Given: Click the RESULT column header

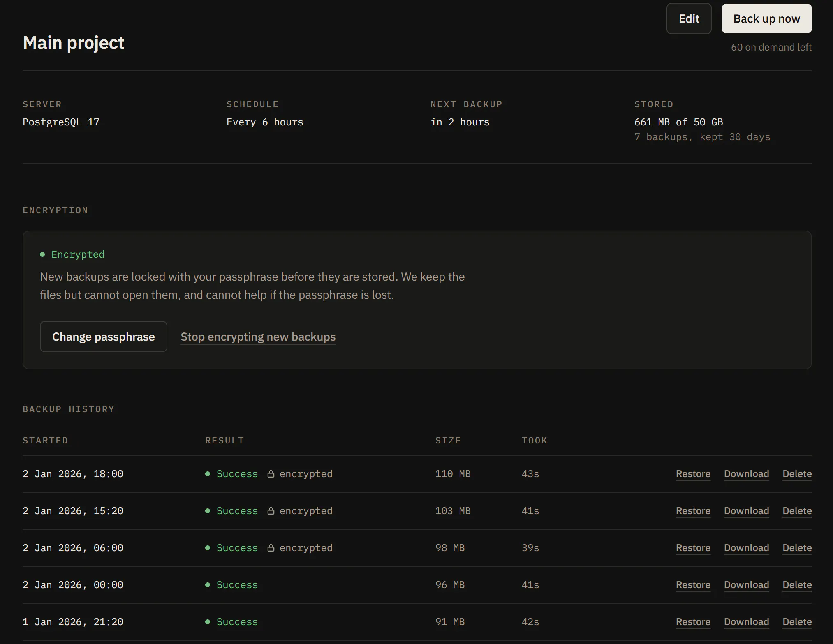Looking at the screenshot, I should tap(224, 441).
